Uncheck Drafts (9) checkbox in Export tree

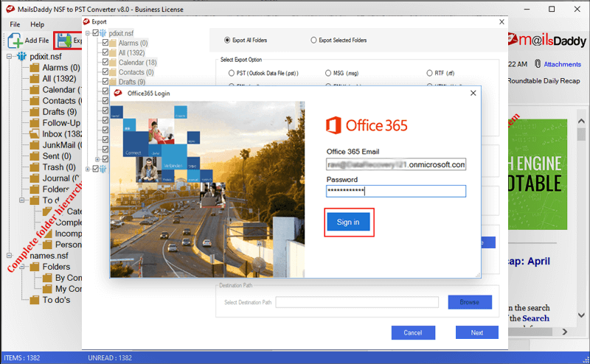[x=105, y=81]
